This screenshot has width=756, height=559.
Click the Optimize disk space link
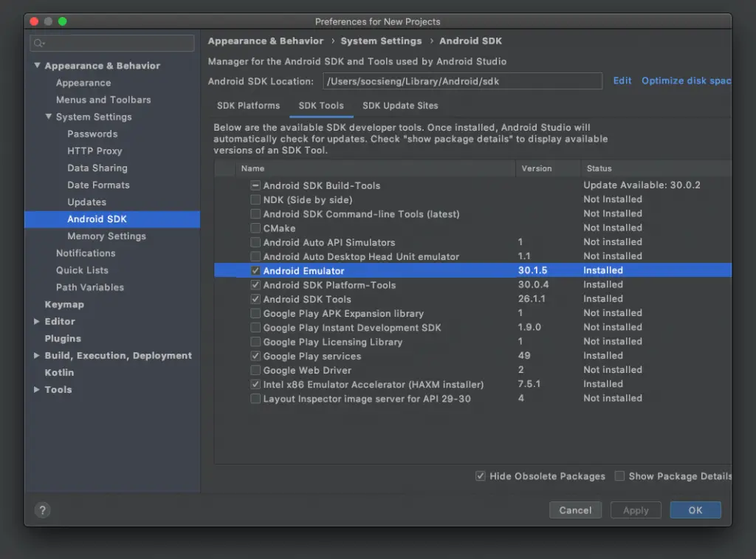click(x=686, y=80)
